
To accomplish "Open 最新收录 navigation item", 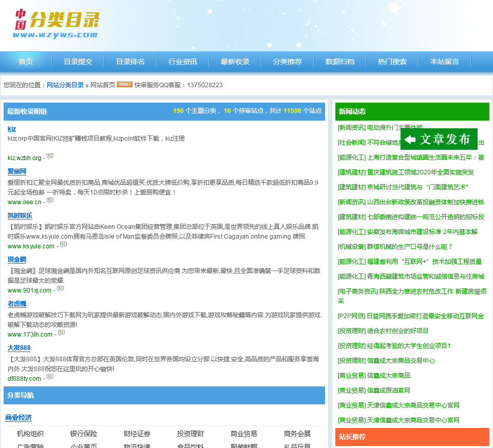I will click(x=235, y=62).
